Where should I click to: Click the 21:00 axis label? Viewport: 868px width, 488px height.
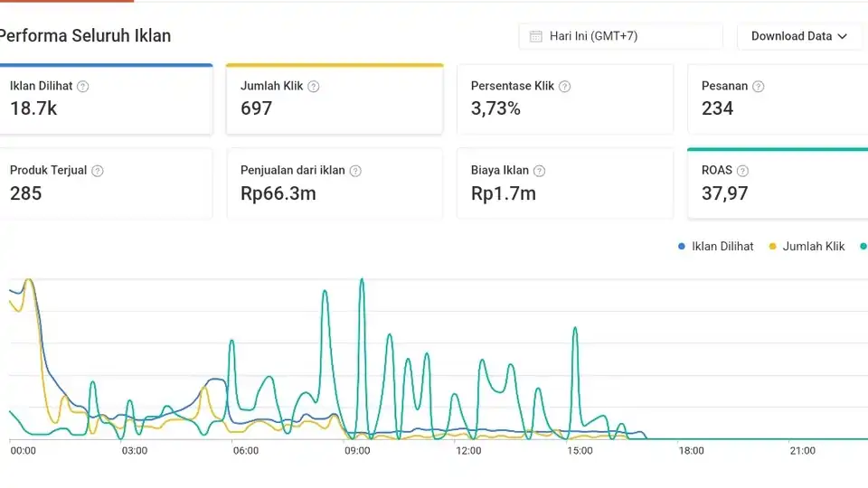tap(803, 451)
